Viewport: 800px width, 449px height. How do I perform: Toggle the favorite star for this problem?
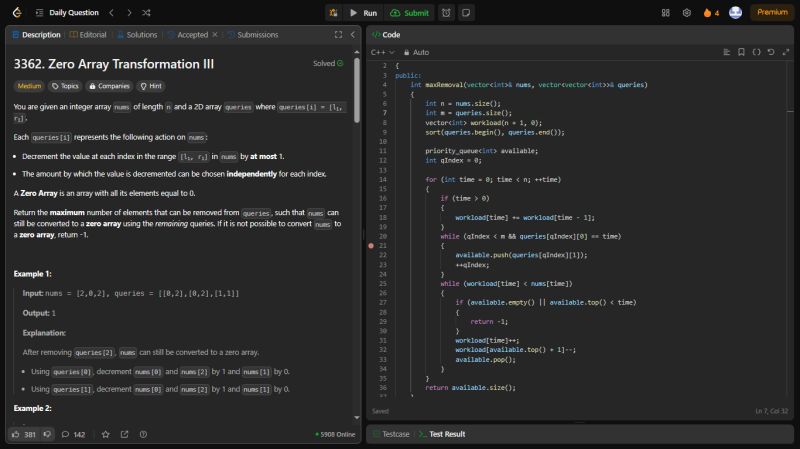click(x=105, y=434)
